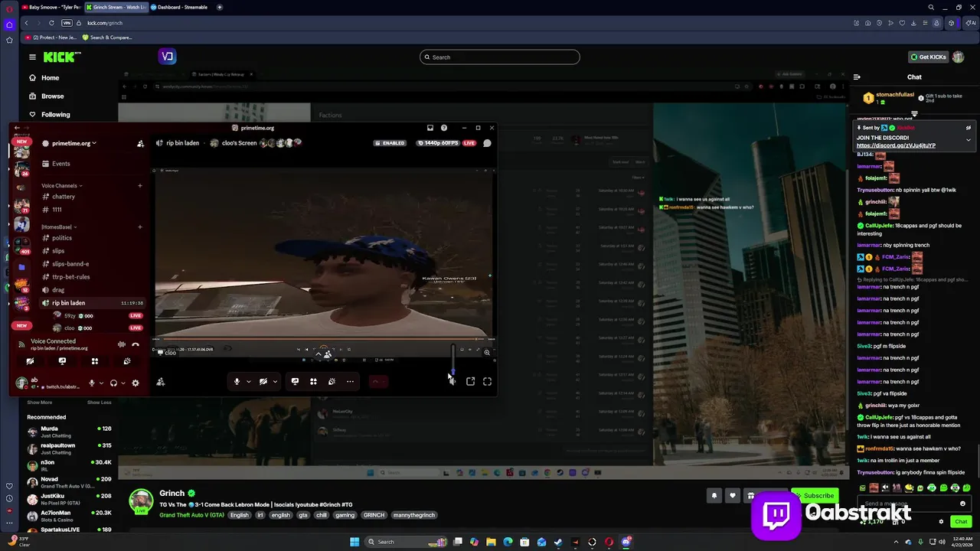Click the Kick search field
Screen dimensions: 980x551
(499, 57)
